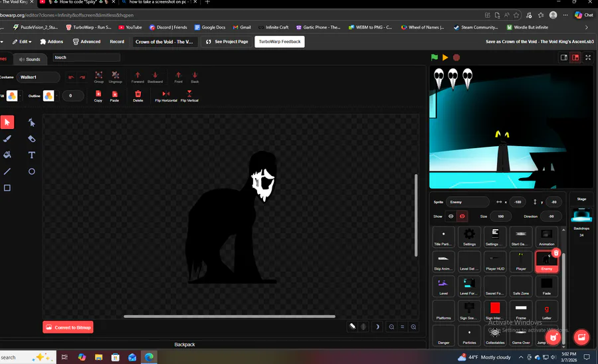Viewport: 598px width, 364px height.
Task: Click the green flag to start project
Action: click(x=435, y=57)
